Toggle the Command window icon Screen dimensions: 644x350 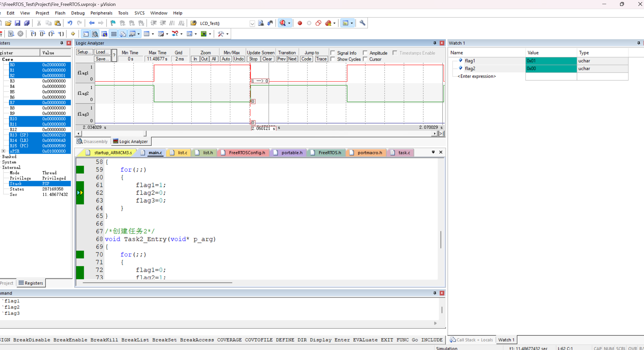click(x=86, y=34)
